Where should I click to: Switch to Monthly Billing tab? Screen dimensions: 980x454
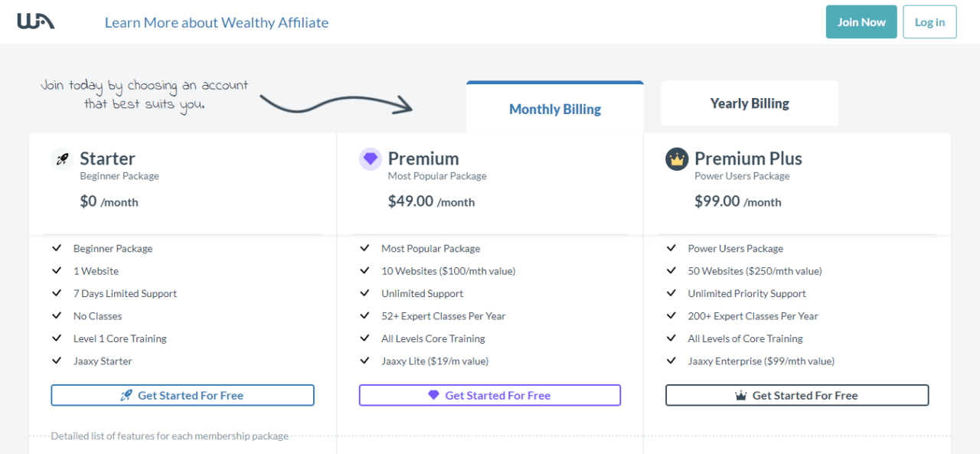point(555,107)
